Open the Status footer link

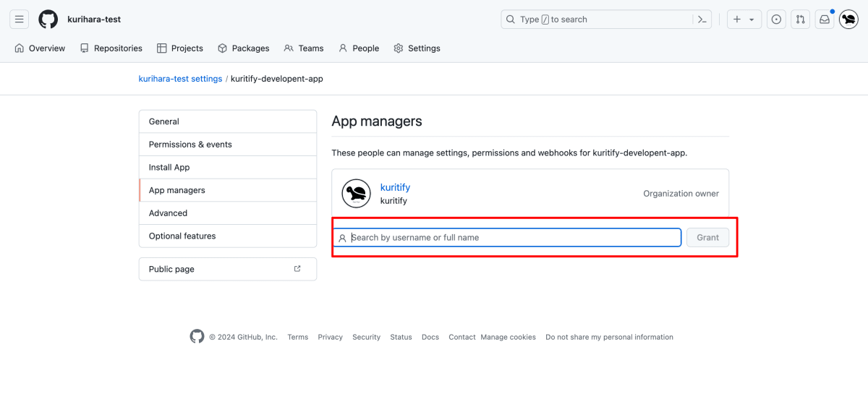tap(401, 337)
